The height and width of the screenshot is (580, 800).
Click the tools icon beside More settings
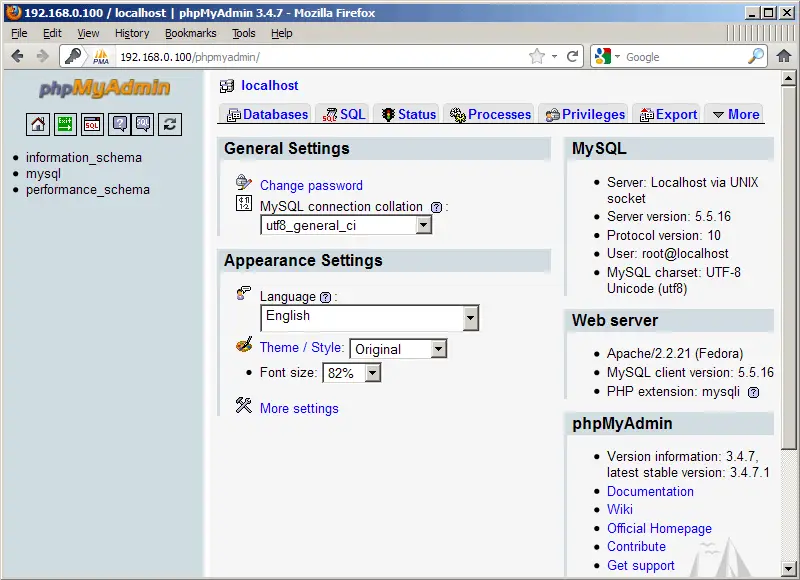point(244,405)
